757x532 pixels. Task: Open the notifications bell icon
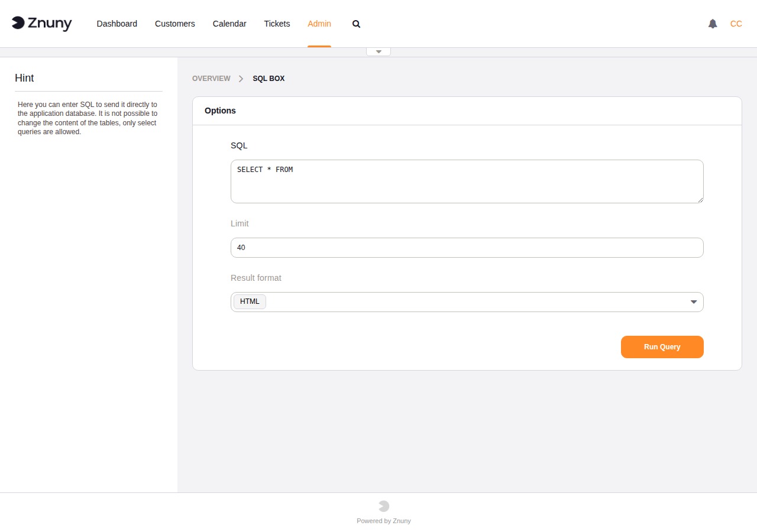coord(713,24)
